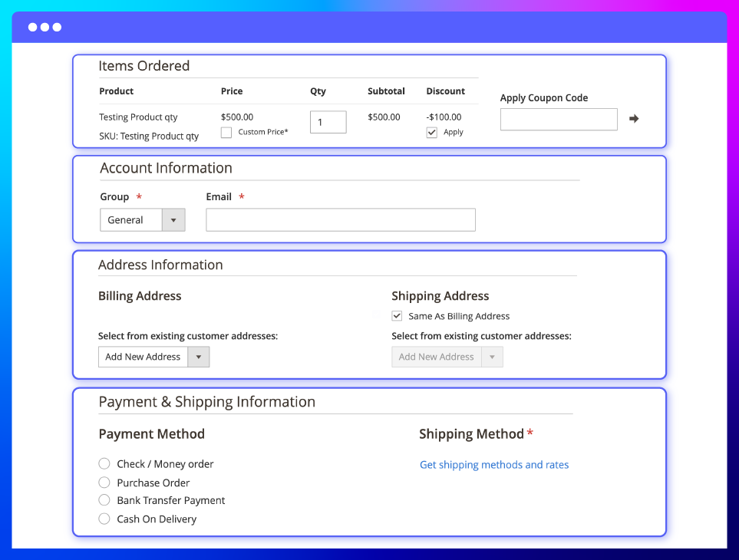Click first white dot in window header
739x560 pixels.
pos(33,28)
